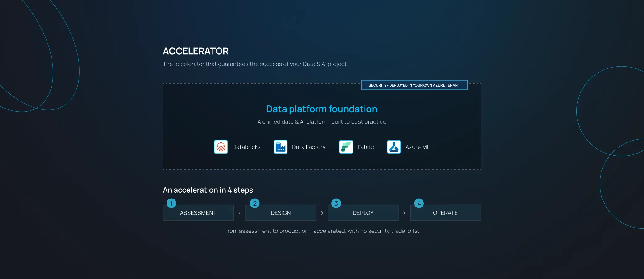Select the DESIGN step box
Viewport: 644px width, 279px height.
[281, 213]
